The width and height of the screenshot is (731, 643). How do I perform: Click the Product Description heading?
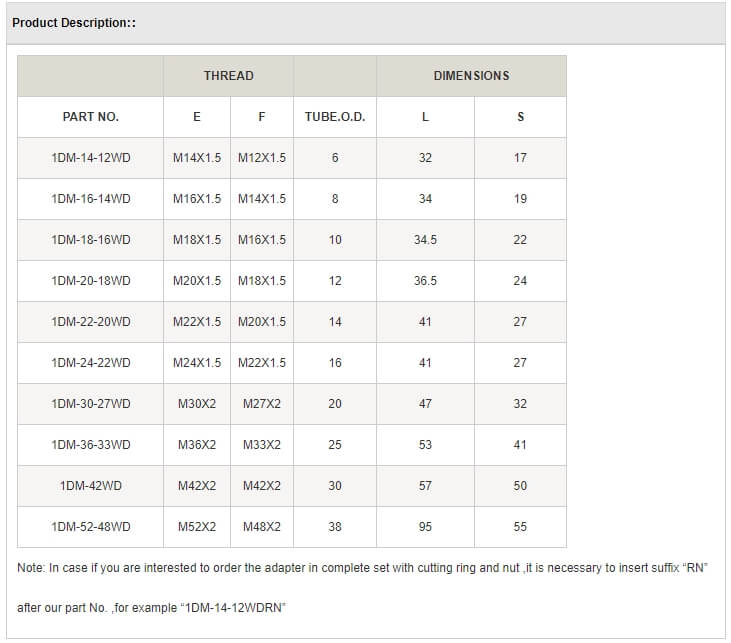point(74,22)
